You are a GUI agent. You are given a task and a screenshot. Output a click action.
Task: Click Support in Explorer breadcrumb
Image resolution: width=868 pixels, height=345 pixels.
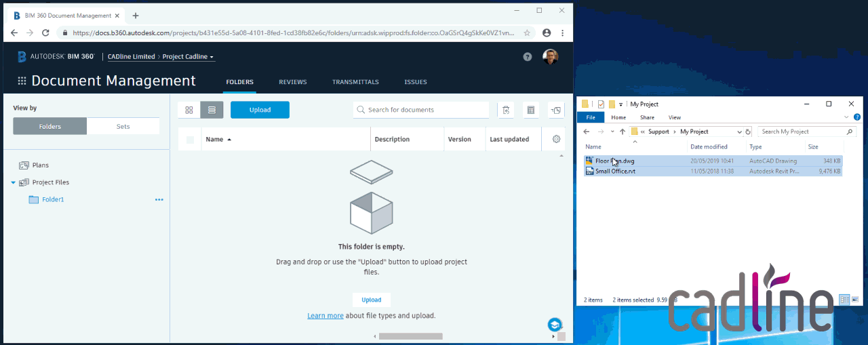(x=658, y=131)
